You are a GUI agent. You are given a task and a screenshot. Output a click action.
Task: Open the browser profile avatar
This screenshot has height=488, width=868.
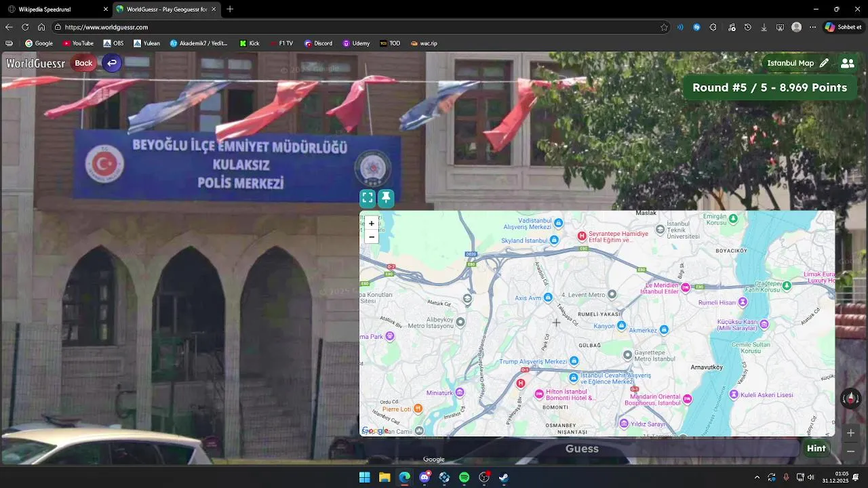796,27
